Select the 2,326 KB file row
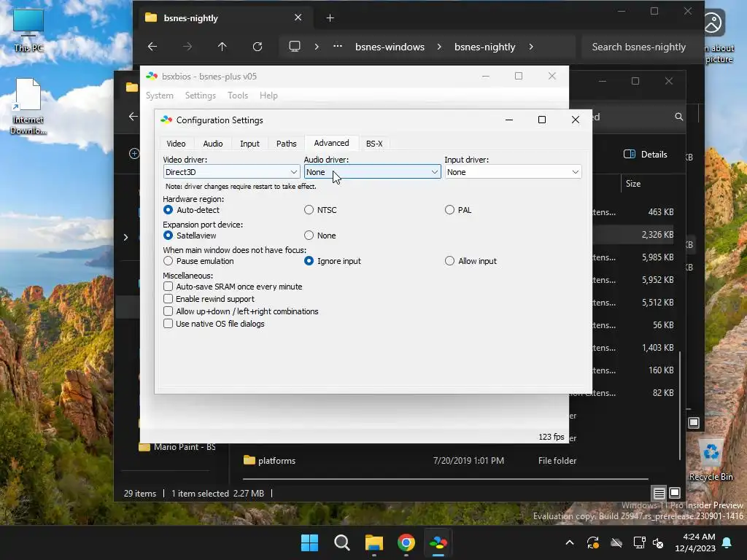747x560 pixels. point(634,234)
